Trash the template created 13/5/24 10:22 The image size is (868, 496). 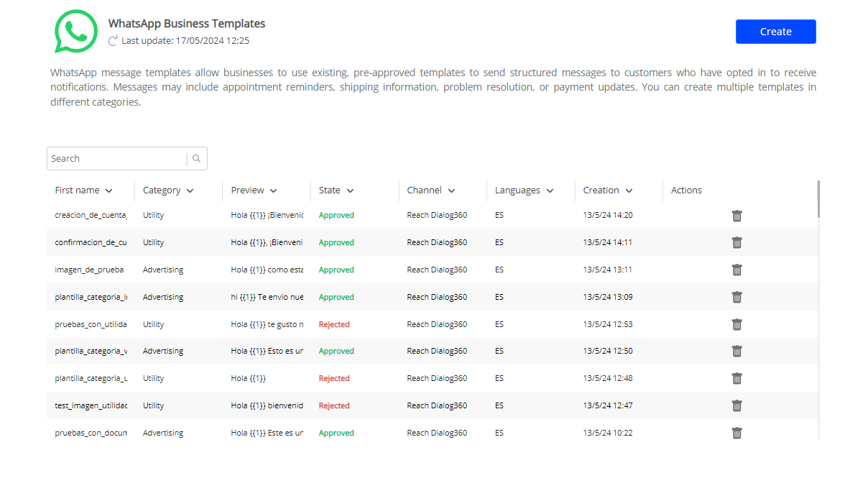(737, 433)
